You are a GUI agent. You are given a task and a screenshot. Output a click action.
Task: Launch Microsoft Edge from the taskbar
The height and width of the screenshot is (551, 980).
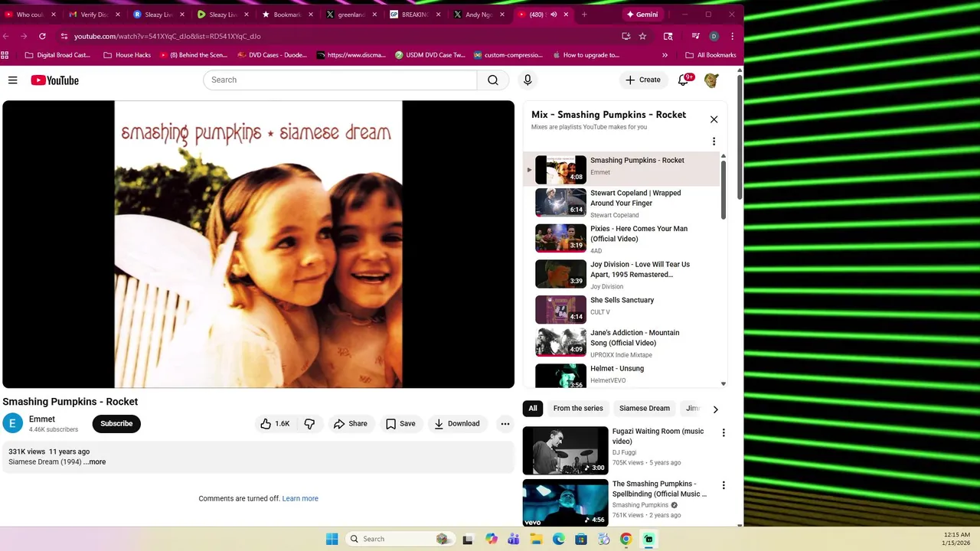pos(559,539)
